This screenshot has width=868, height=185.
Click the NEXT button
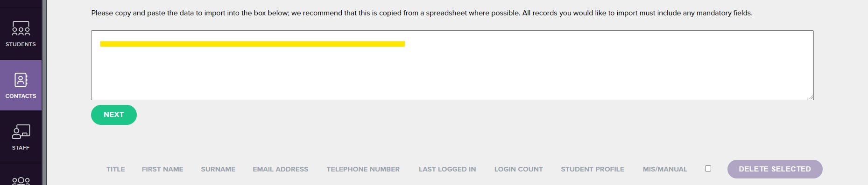pos(113,115)
